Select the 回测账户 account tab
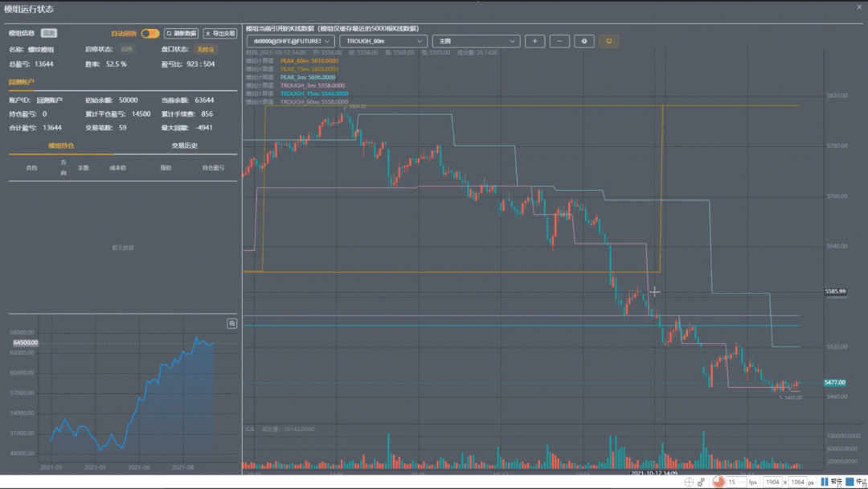 [x=22, y=82]
